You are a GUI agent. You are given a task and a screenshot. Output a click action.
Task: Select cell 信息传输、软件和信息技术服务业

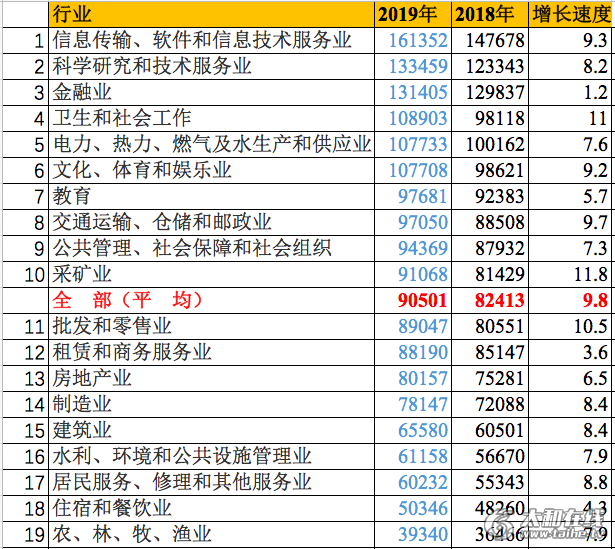tap(211, 40)
